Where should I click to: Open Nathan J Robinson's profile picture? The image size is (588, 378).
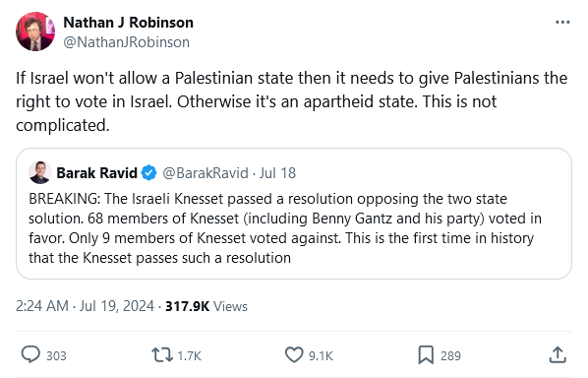pos(35,31)
